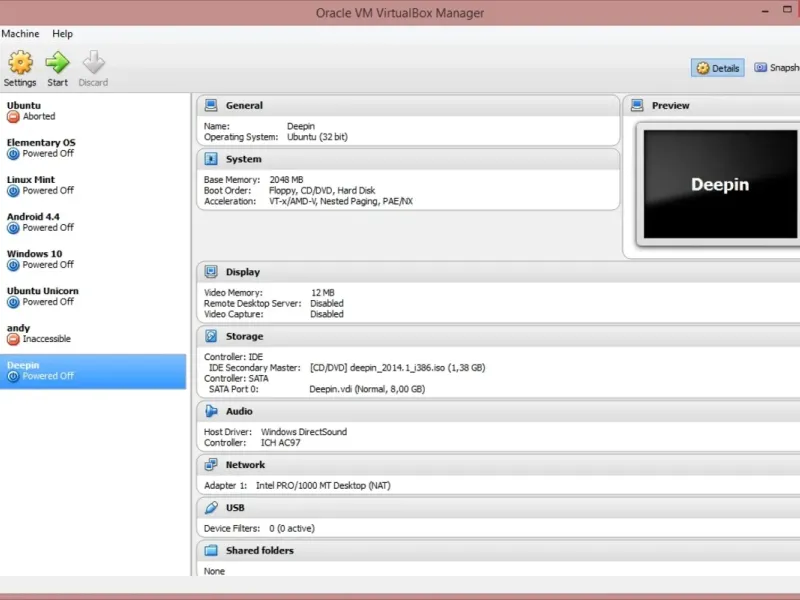
Task: Click the Shared folders section folder icon
Action: click(x=211, y=551)
